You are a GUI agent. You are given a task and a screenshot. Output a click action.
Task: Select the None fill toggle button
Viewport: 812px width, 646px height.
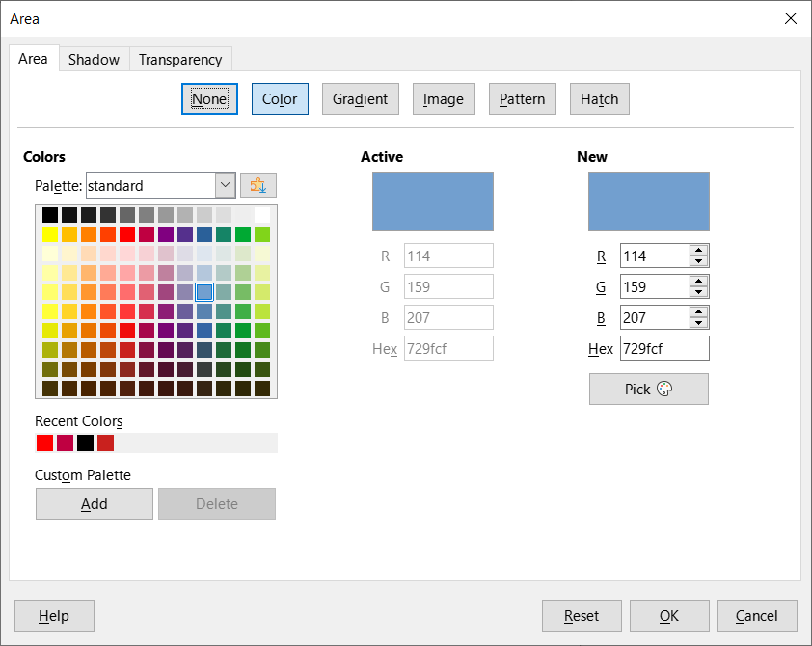tap(209, 99)
